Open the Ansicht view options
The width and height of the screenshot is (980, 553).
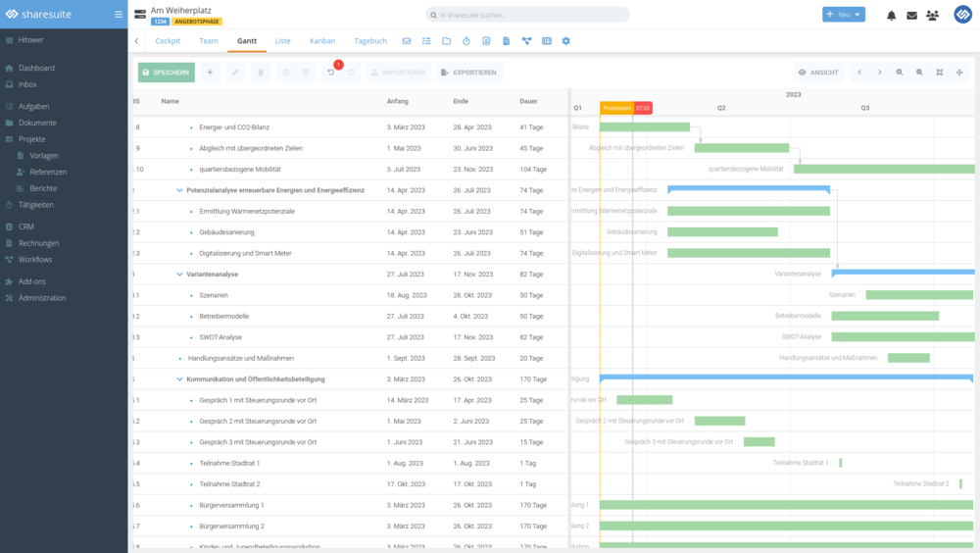point(818,73)
